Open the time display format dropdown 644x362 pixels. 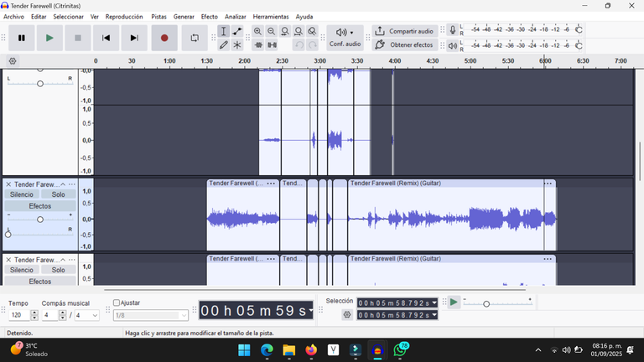coord(311,310)
